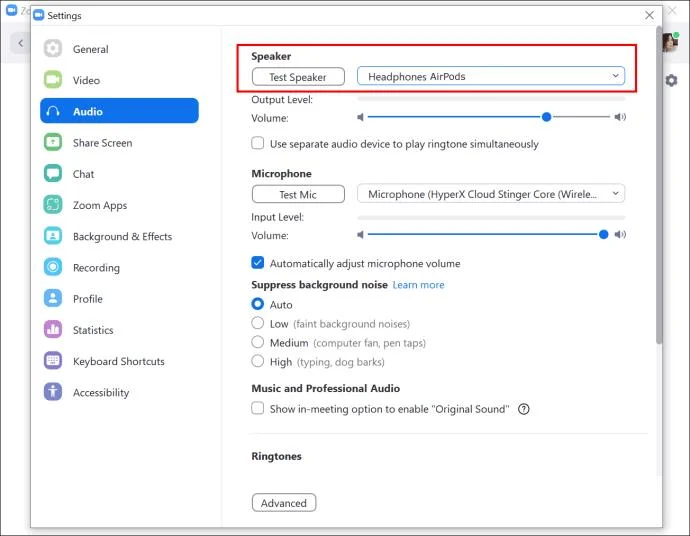Switch to Accessibility settings

click(119, 392)
